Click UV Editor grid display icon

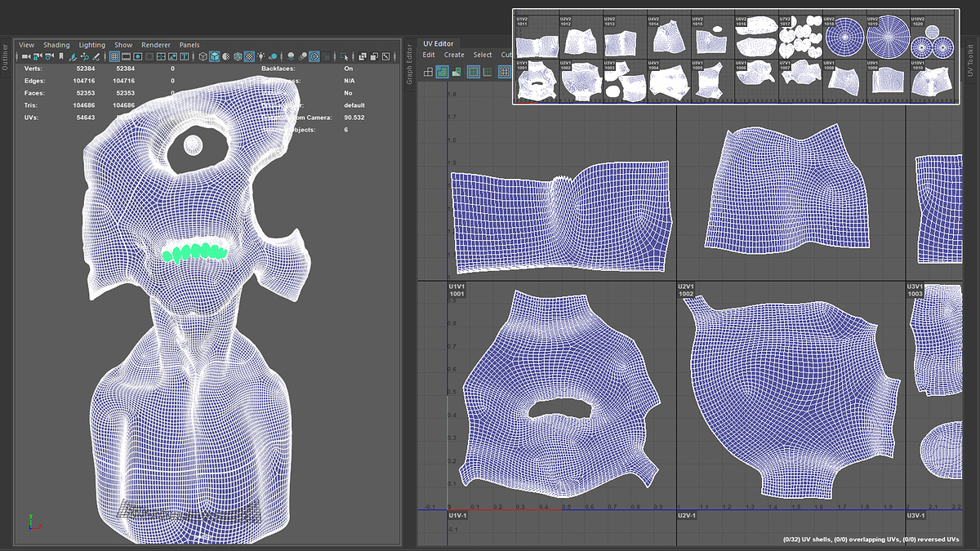[x=504, y=72]
